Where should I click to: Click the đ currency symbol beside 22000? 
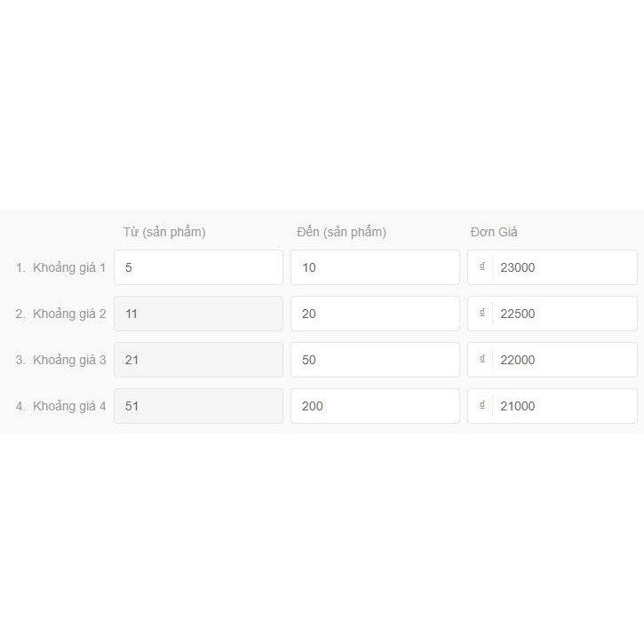(481, 359)
